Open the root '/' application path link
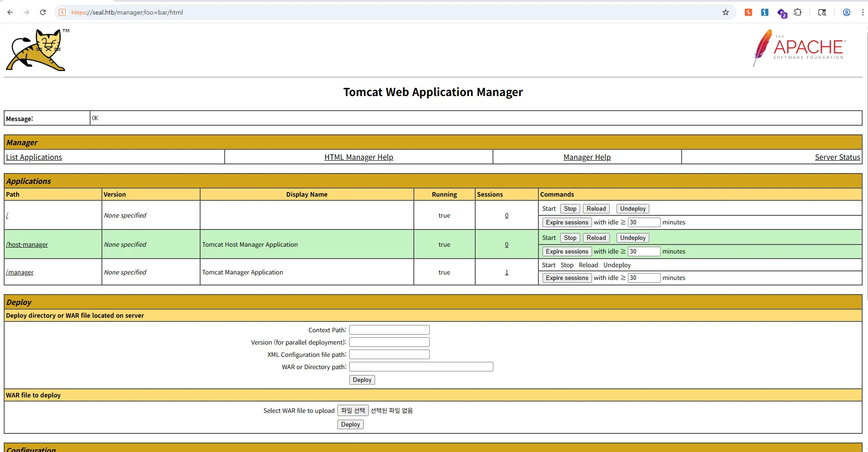 point(7,215)
